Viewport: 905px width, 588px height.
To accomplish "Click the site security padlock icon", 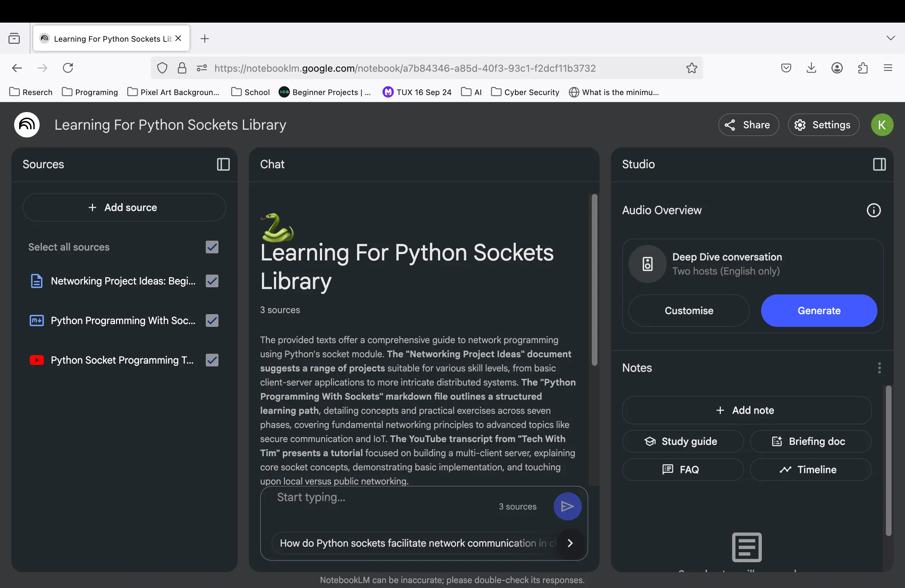I will (182, 68).
